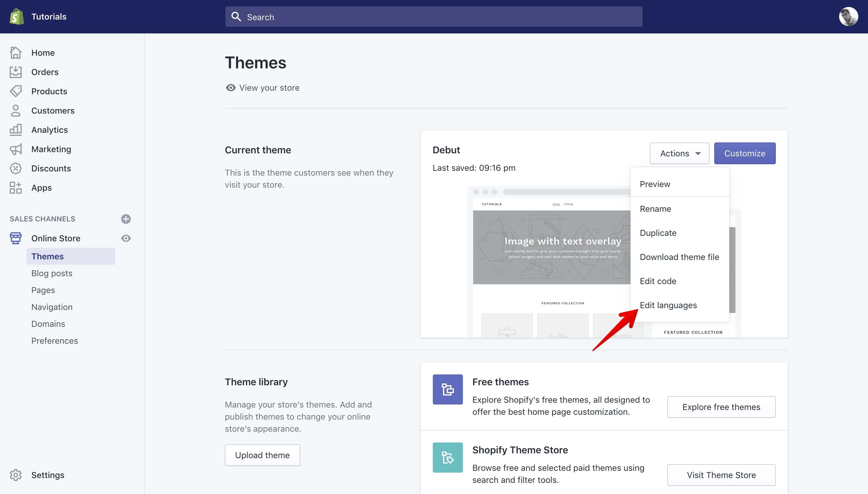Open the Actions dropdown
This screenshot has height=494, width=868.
pyautogui.click(x=680, y=153)
